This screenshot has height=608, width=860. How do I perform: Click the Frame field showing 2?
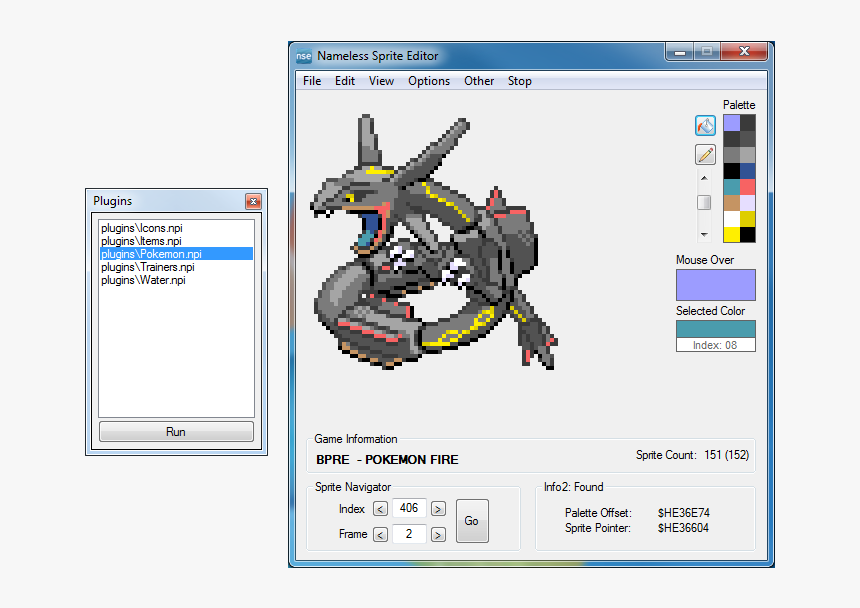409,534
